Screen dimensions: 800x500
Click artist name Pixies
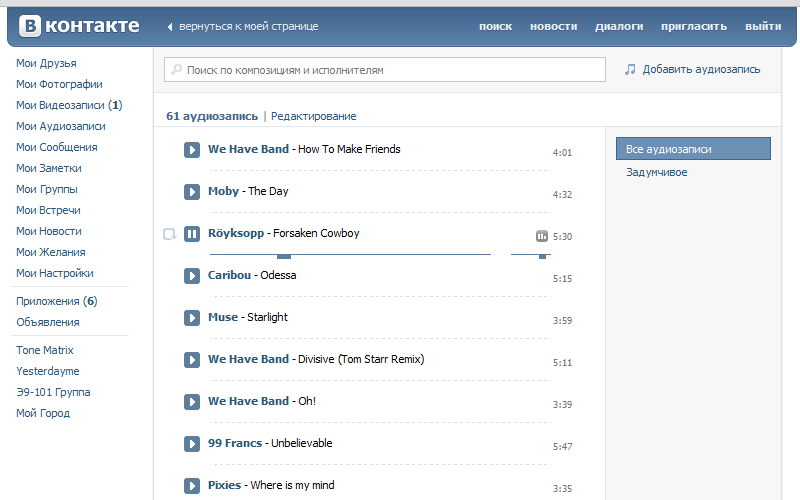(224, 485)
